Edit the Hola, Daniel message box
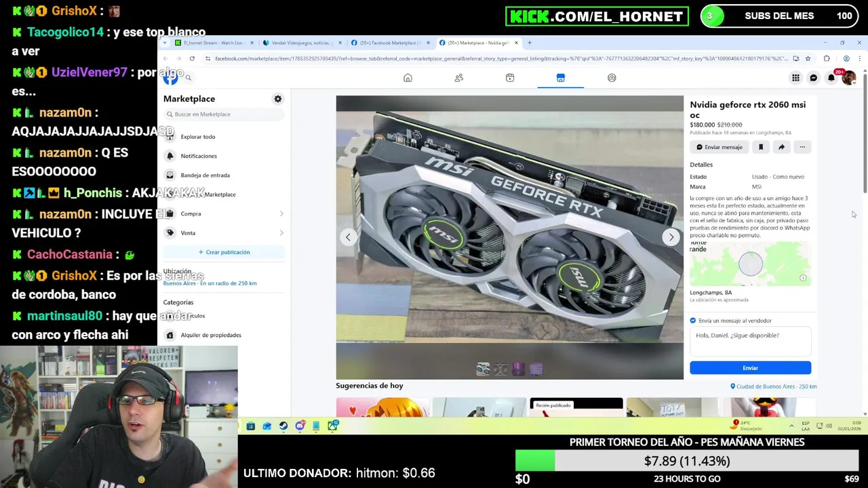This screenshot has width=868, height=488. coord(750,341)
